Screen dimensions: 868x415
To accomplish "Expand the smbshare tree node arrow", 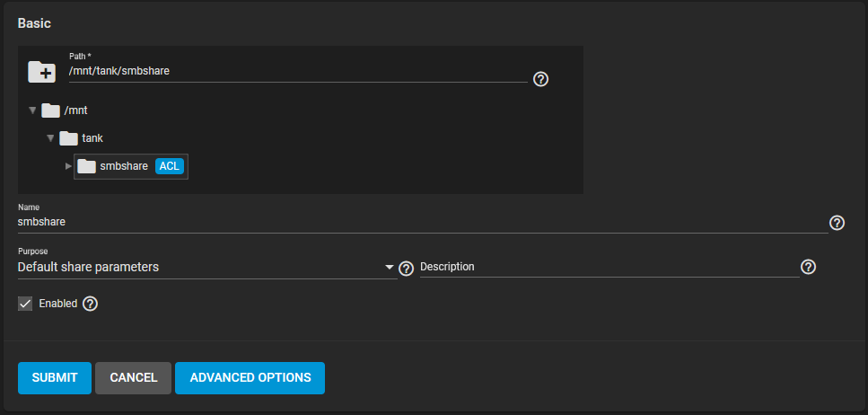I will click(x=68, y=166).
